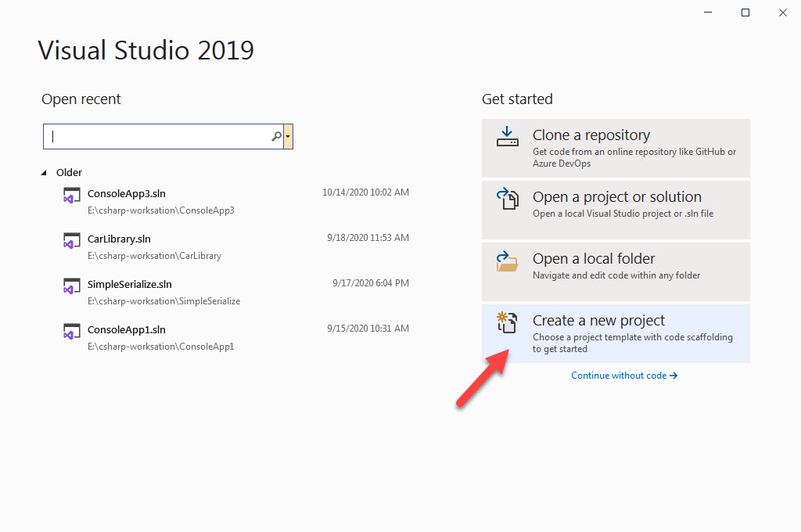Viewport: 801px width, 532px height.
Task: Click the date 9/15/2020 10:31 AM
Action: [368, 329]
